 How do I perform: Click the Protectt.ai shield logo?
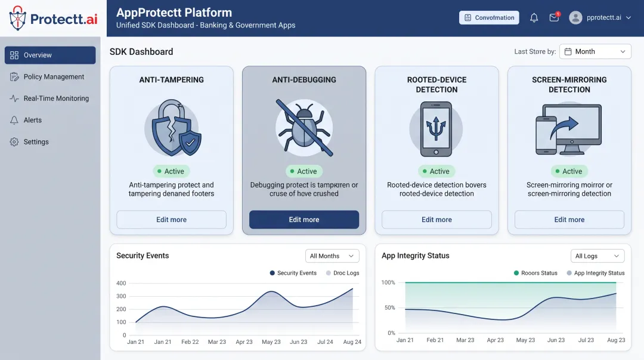point(18,18)
